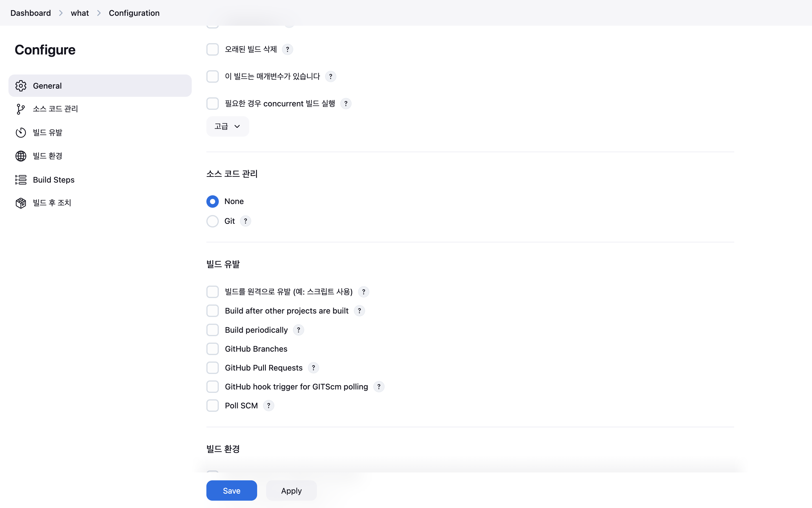The width and height of the screenshot is (812, 508).
Task: Select the None source control radio
Action: point(212,201)
